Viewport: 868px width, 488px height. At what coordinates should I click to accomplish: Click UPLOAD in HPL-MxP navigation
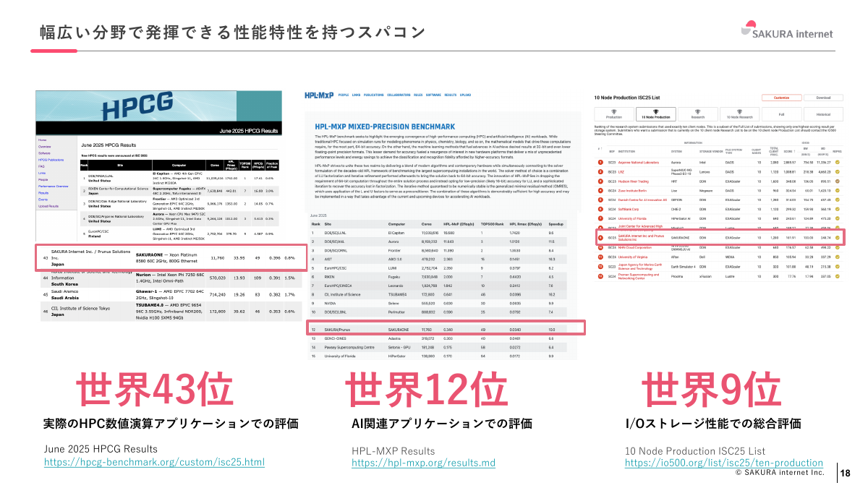(x=465, y=95)
